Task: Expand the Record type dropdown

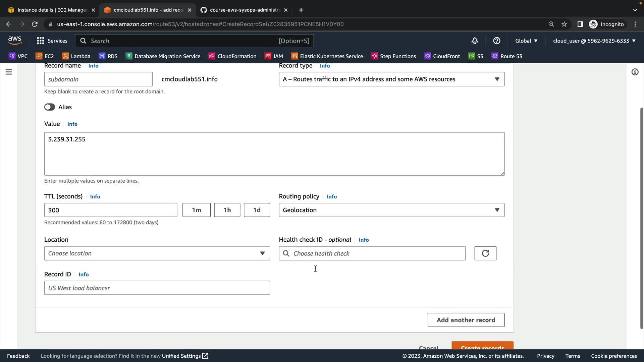Action: (391, 79)
